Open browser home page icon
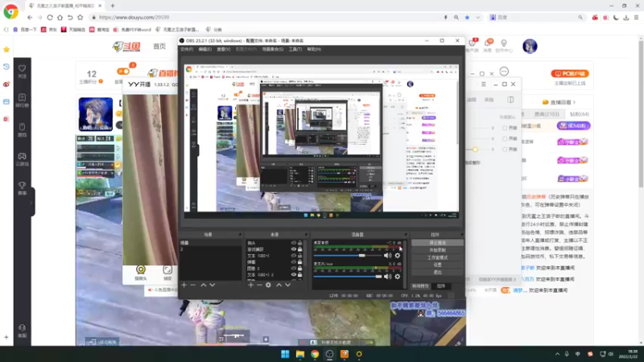The width and height of the screenshot is (644, 362). coord(60,17)
